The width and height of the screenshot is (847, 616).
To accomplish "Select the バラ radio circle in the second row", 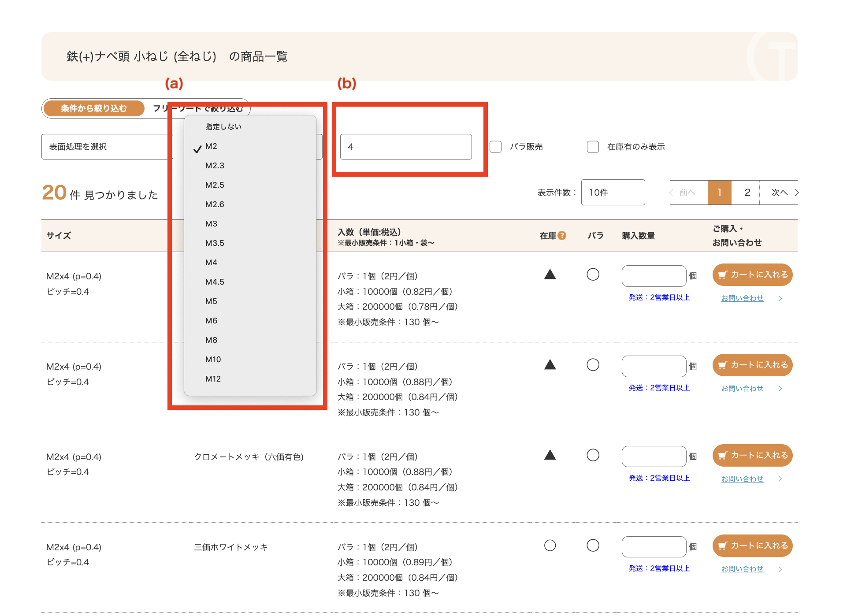I will click(x=593, y=365).
